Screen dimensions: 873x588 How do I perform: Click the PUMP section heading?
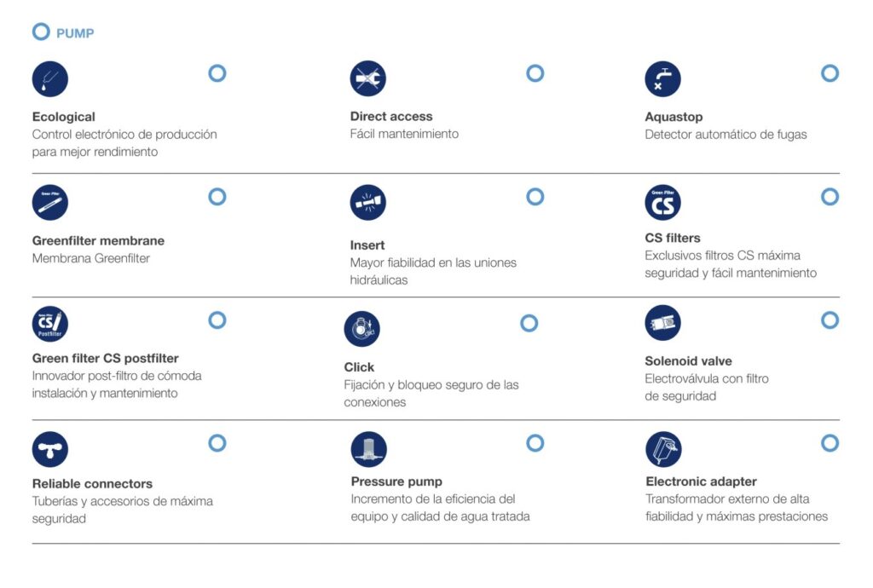75,33
